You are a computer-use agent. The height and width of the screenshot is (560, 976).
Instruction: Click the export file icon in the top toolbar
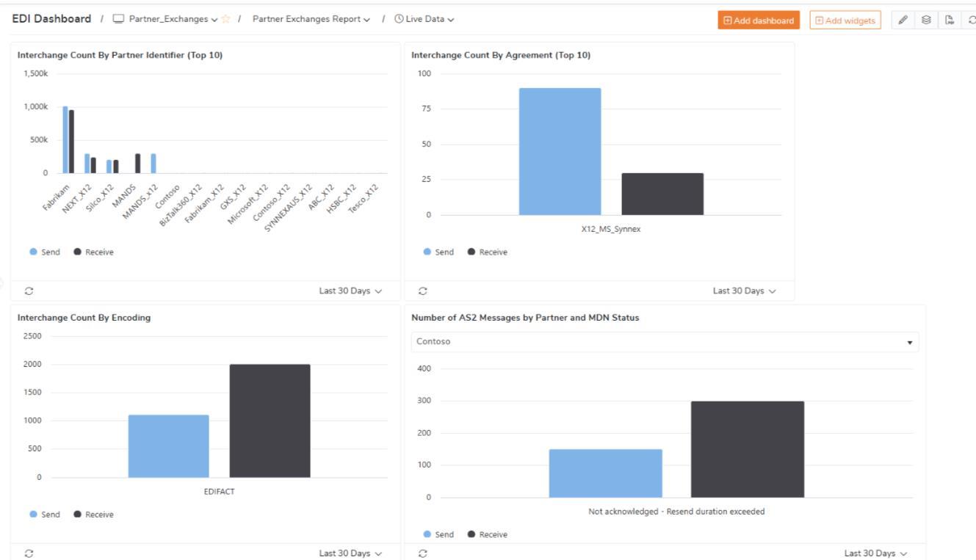[x=948, y=20]
